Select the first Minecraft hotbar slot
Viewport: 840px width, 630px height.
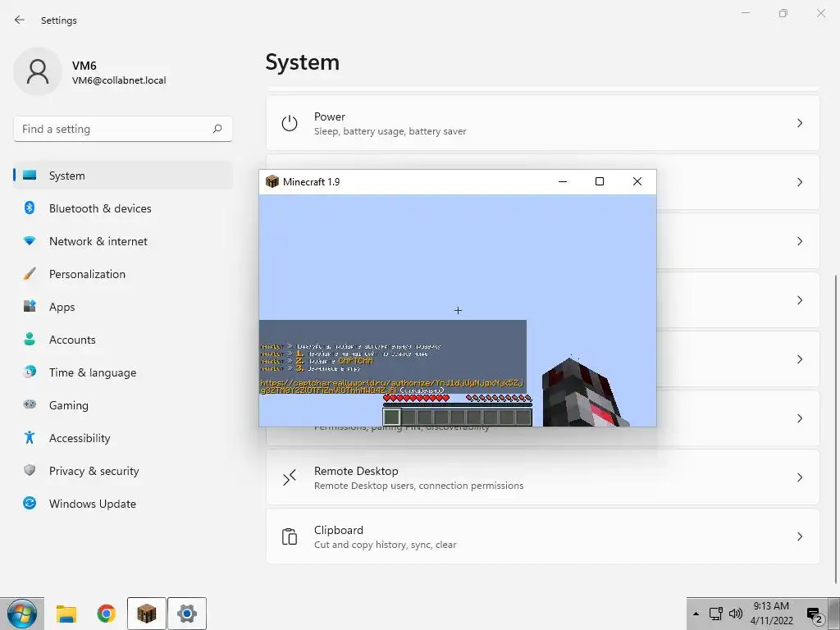(x=391, y=417)
